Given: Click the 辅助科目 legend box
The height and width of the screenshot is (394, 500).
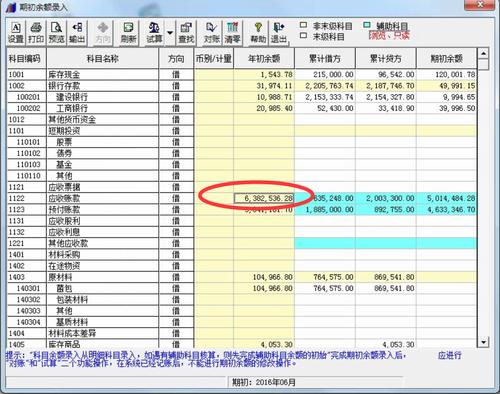Looking at the screenshot, I should click(367, 25).
